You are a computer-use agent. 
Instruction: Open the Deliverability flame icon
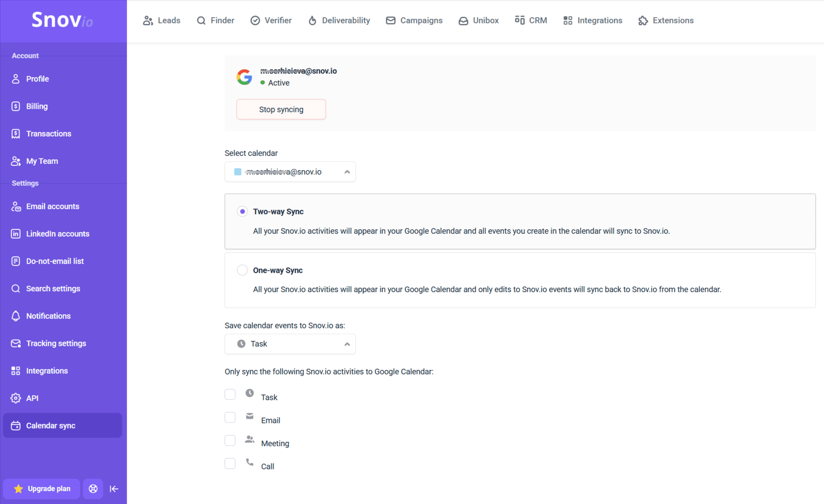point(312,20)
